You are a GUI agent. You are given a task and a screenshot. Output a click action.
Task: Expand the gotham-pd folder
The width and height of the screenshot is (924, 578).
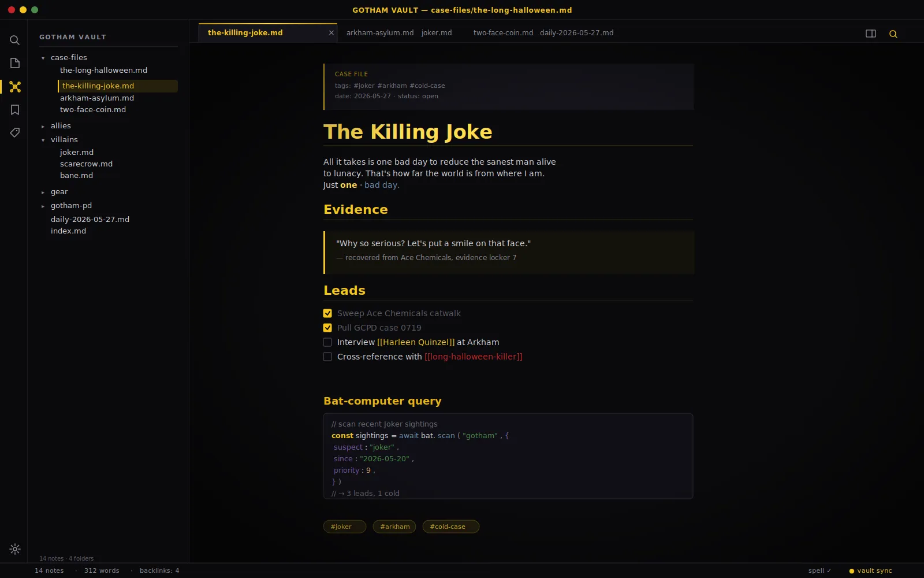click(x=43, y=206)
